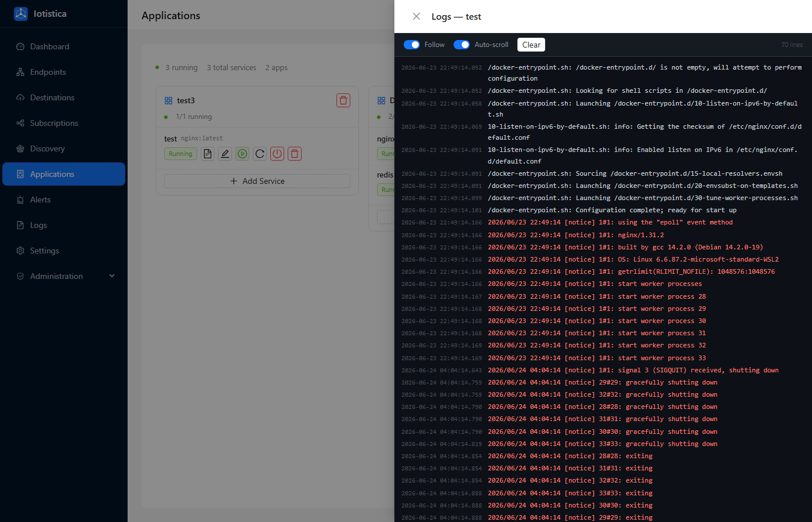Click the 'Configuration complete' log line

coord(601,210)
